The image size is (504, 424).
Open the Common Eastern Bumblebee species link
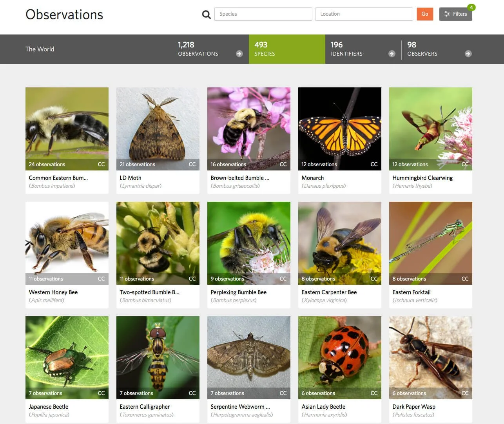pos(58,178)
